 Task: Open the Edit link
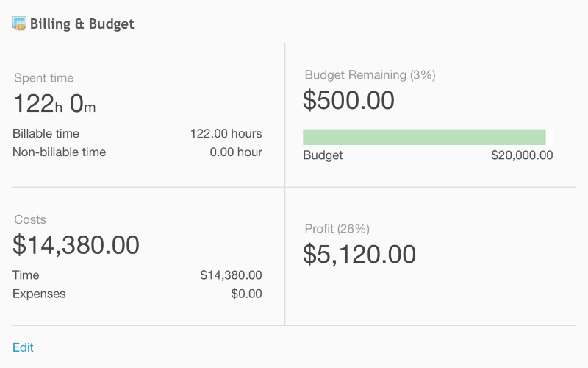pyautogui.click(x=23, y=347)
